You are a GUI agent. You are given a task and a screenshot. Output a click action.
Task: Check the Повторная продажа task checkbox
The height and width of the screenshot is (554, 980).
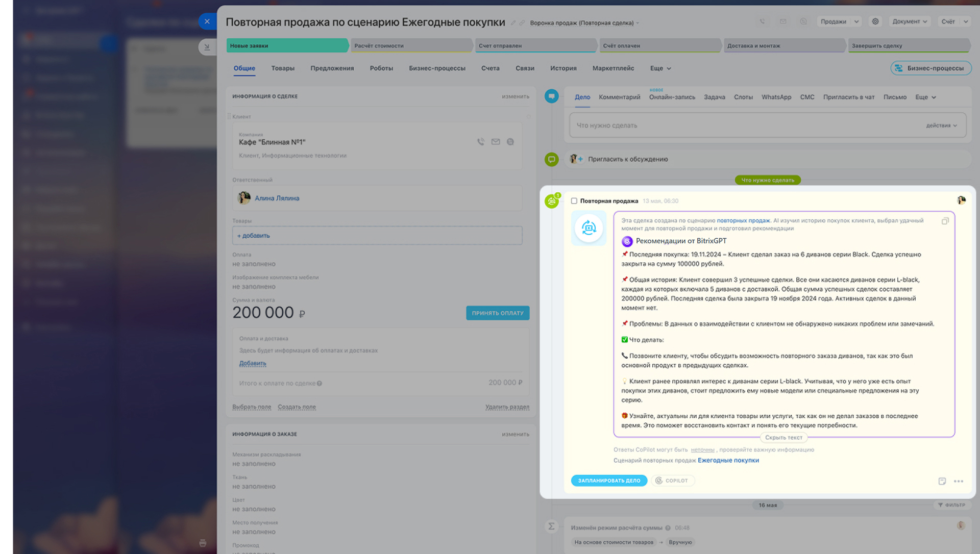coord(574,201)
